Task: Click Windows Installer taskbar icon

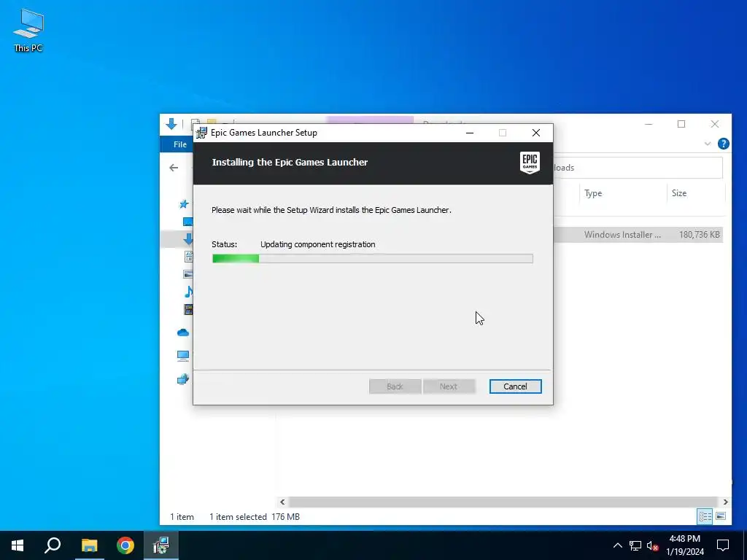Action: tap(161, 545)
